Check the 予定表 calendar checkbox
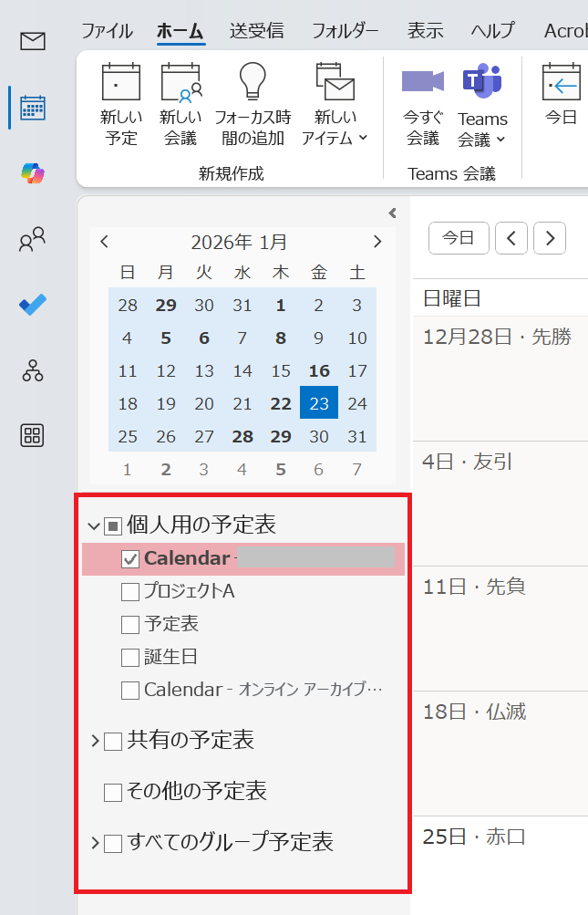Viewport: 588px width, 915px height. (130, 624)
